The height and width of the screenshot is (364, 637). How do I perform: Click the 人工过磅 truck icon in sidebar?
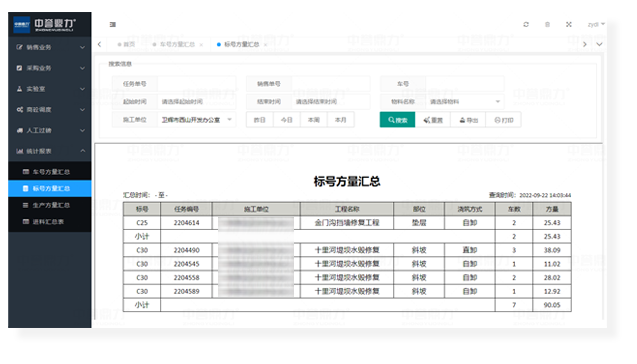[19, 130]
